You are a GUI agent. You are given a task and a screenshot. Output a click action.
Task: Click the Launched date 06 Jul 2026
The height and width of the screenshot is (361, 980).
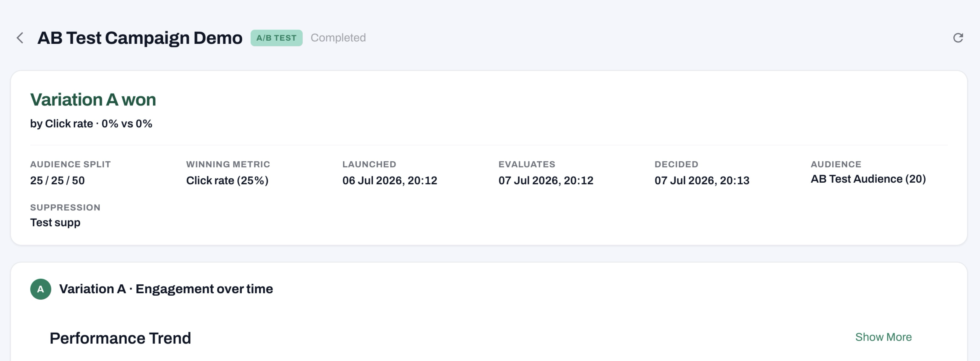pos(390,180)
